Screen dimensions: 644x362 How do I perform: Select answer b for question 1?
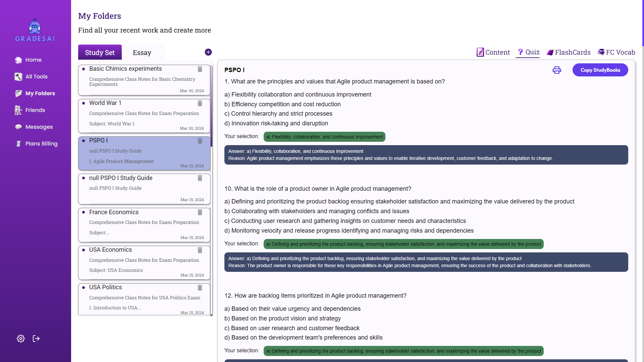282,104
